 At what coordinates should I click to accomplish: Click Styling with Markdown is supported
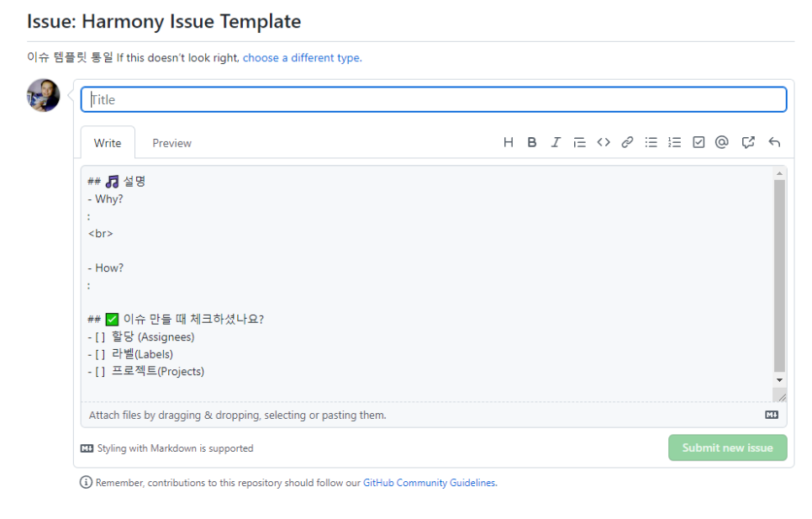click(175, 448)
